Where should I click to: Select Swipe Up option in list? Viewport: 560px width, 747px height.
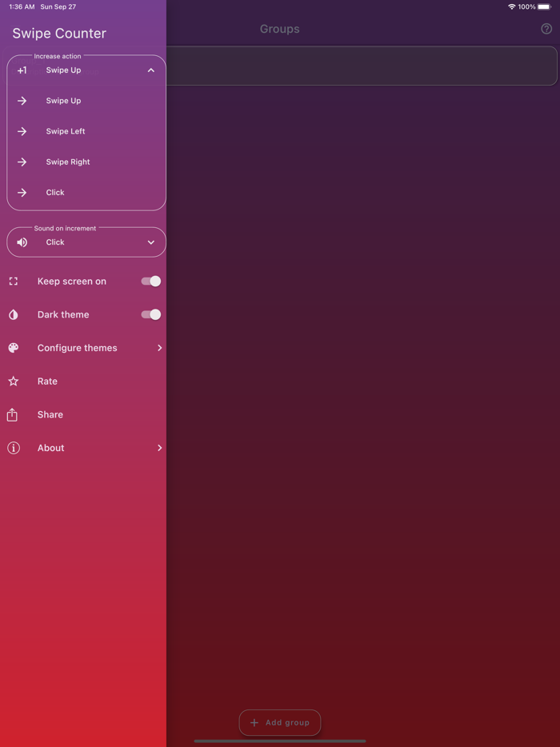coord(86,101)
